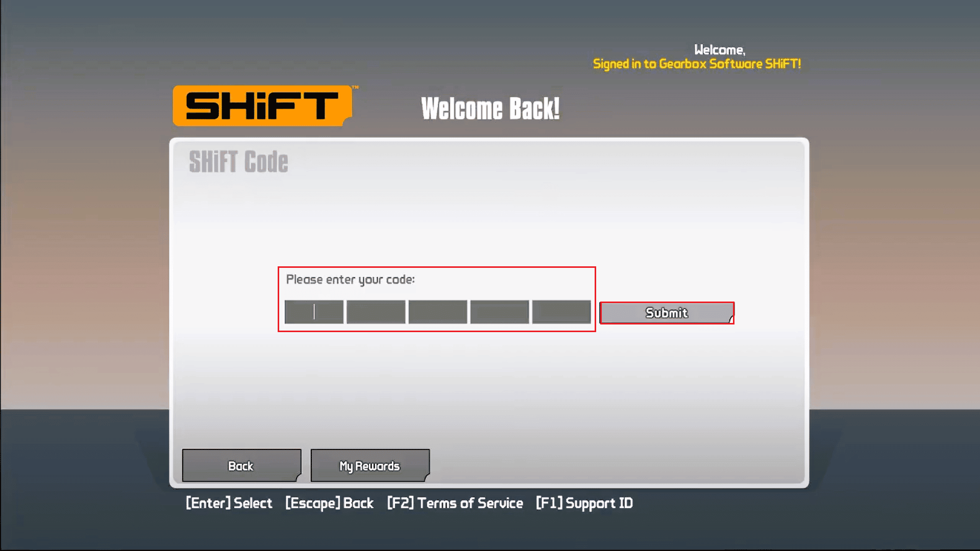
Task: Select the fifth code segment box
Action: coord(561,312)
